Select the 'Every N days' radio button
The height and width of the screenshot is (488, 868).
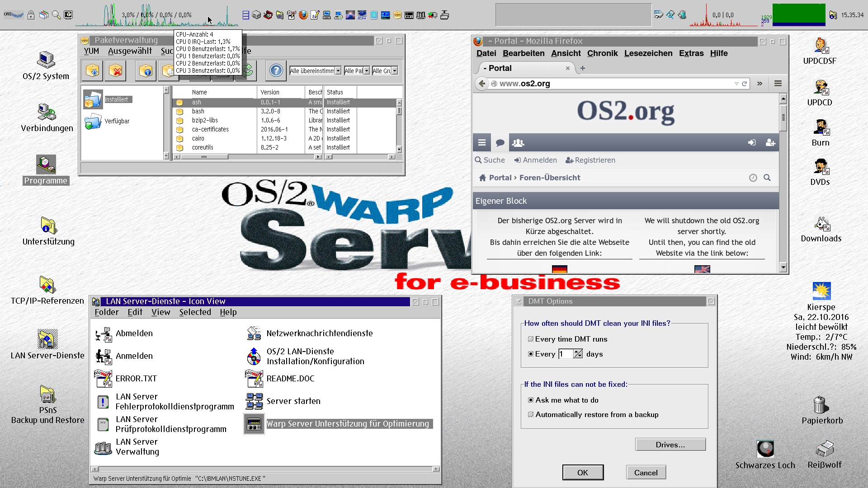(531, 354)
